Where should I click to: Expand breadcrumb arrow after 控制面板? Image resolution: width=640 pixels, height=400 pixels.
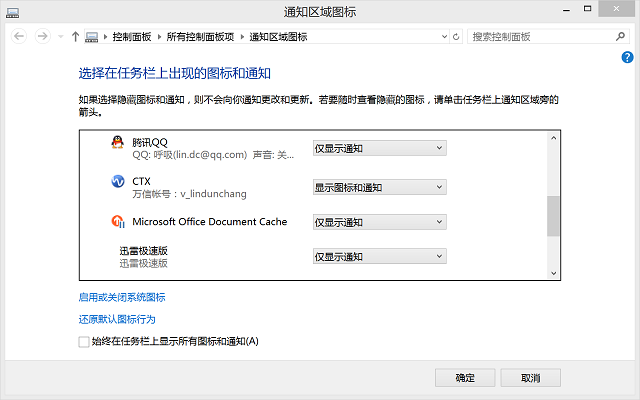[x=159, y=37]
